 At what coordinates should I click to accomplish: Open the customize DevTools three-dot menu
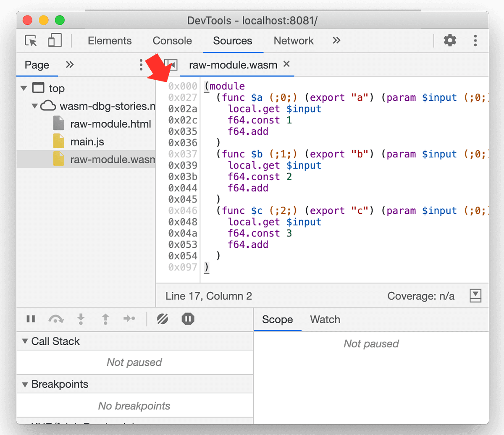tap(475, 41)
